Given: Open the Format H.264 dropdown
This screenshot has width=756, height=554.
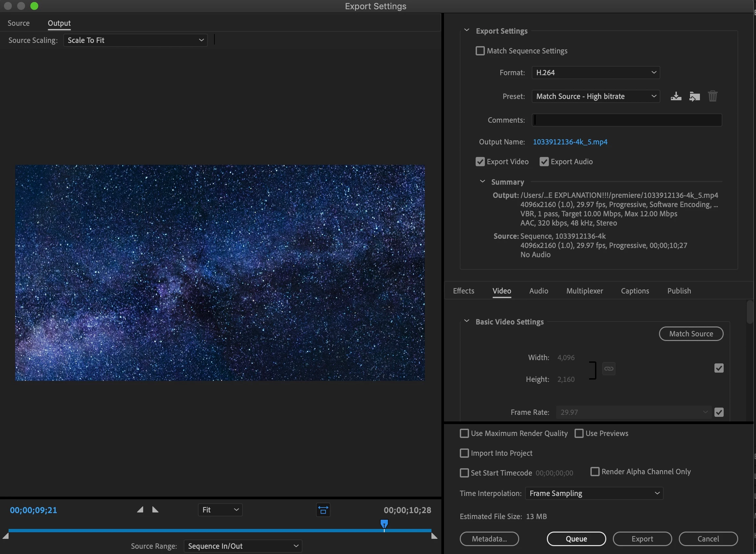Looking at the screenshot, I should coord(595,73).
